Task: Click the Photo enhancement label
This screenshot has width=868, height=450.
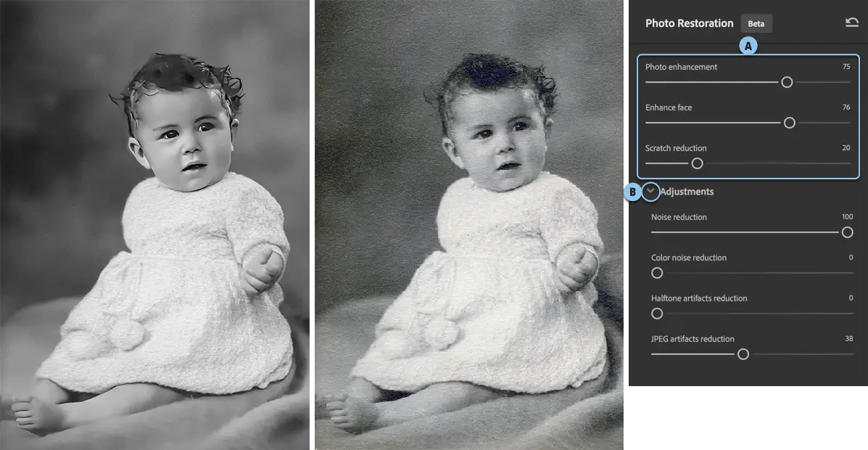Action: [x=681, y=67]
